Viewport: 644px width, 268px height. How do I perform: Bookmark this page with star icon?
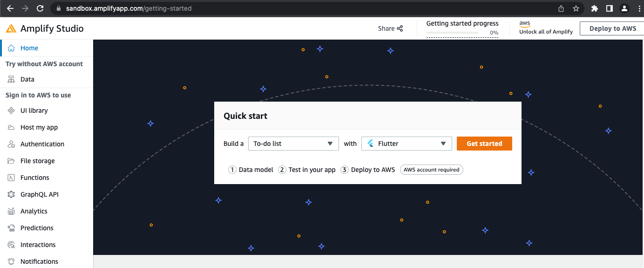[576, 8]
